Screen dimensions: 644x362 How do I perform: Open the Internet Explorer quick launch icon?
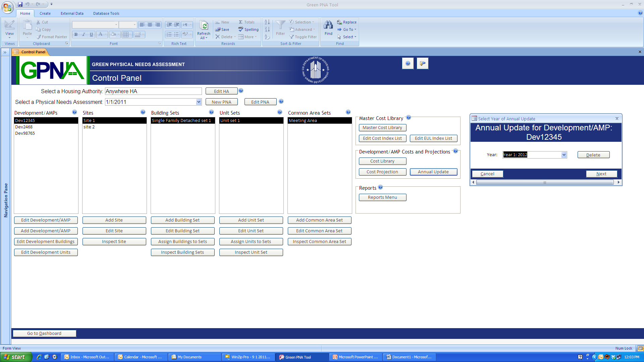(x=39, y=357)
